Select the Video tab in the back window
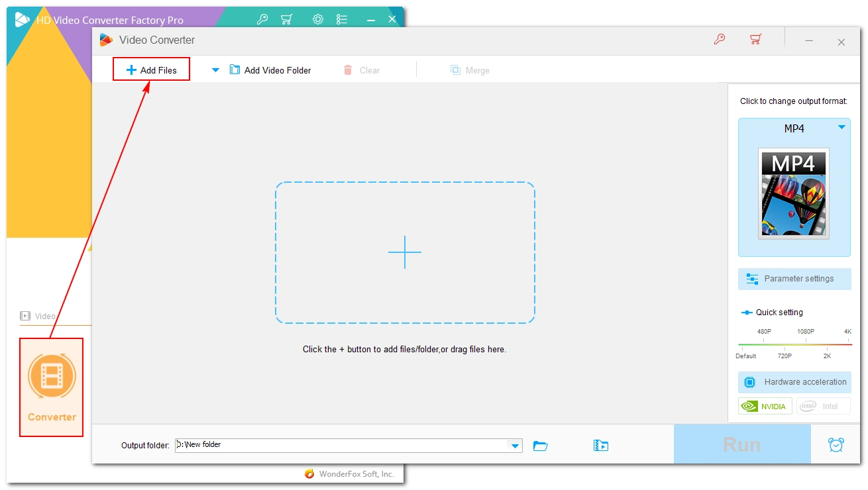868x490 pixels. pyautogui.click(x=38, y=316)
